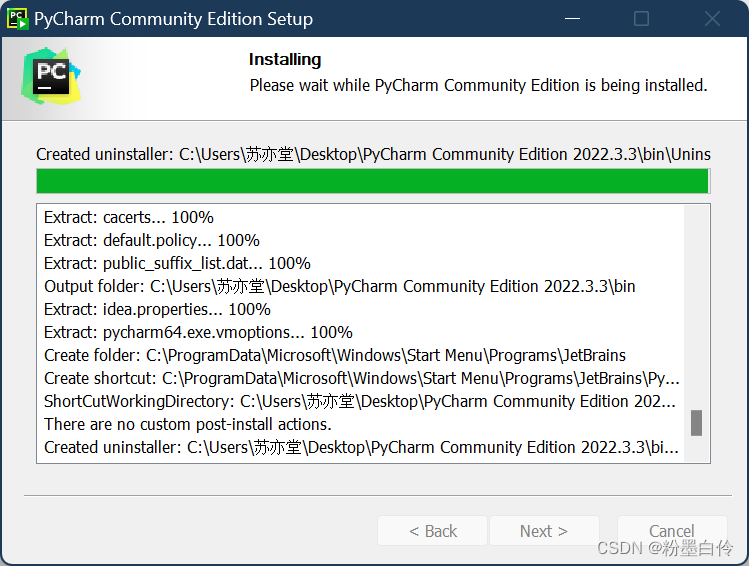Image resolution: width=749 pixels, height=566 pixels.
Task: Click the log scrollbar track above thumb
Action: [696, 307]
